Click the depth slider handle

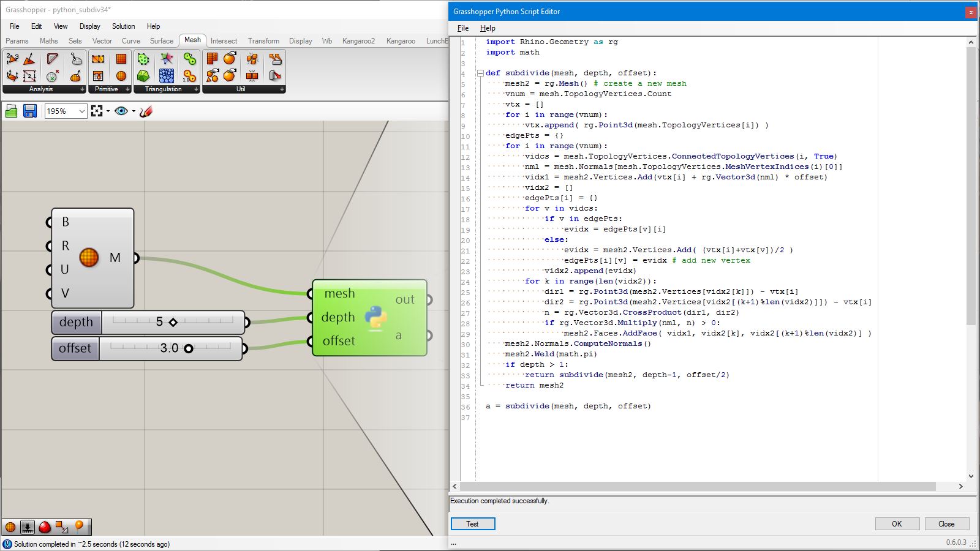pyautogui.click(x=173, y=322)
